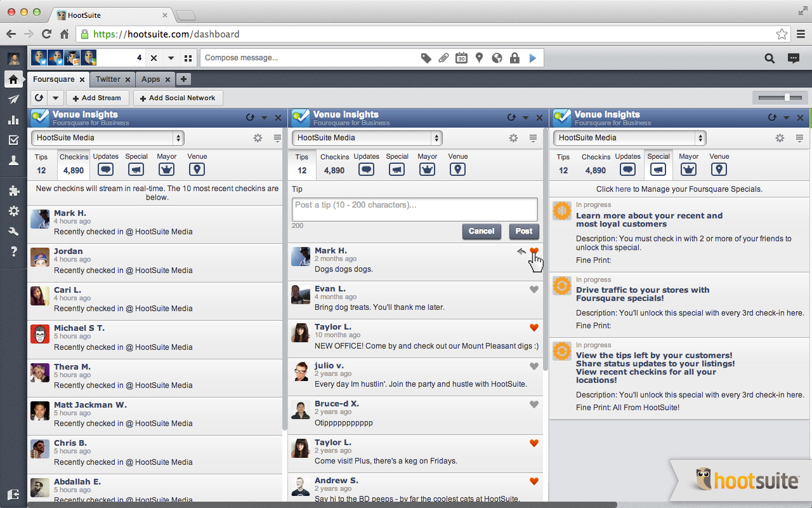Click the paperclip attachment icon
The width and height of the screenshot is (812, 508).
443,58
